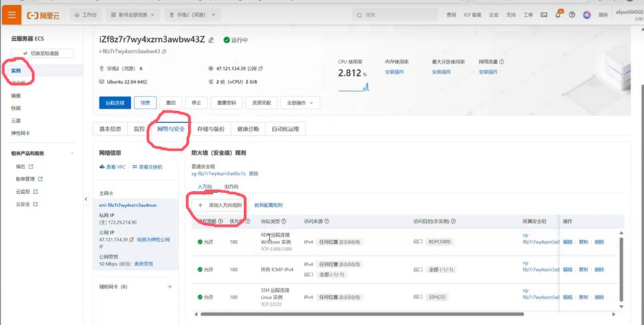Click 添加入方向规则 to add a rule
This screenshot has width=644, height=325.
coord(219,205)
